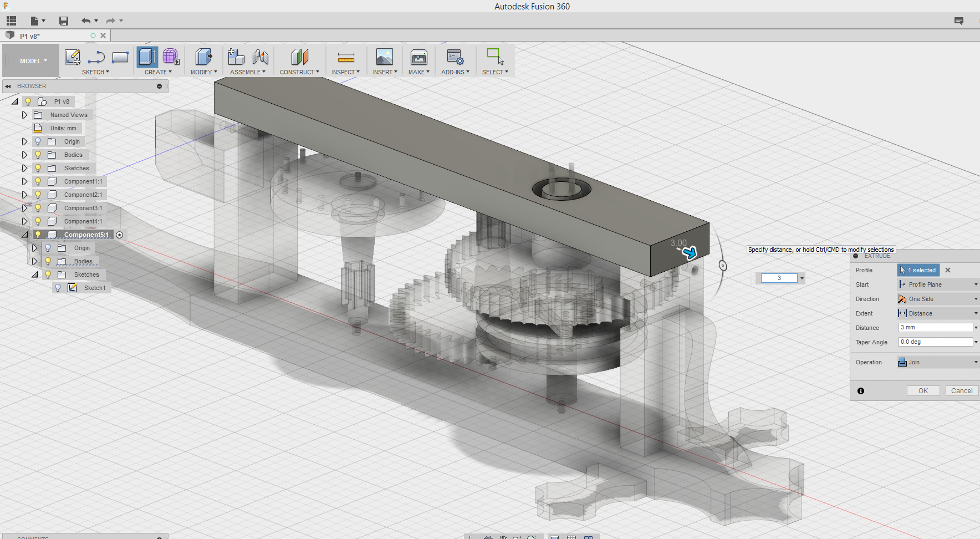Open the Operation dropdown showing Join
Viewport: 980px width, 539px height.
(938, 362)
